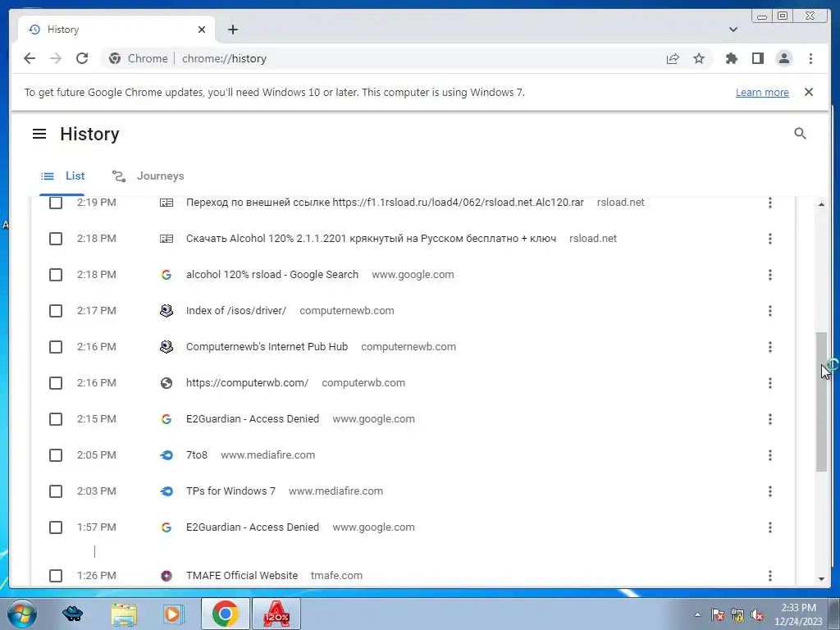
Task: Open a new tab with plus button
Action: coord(232,30)
